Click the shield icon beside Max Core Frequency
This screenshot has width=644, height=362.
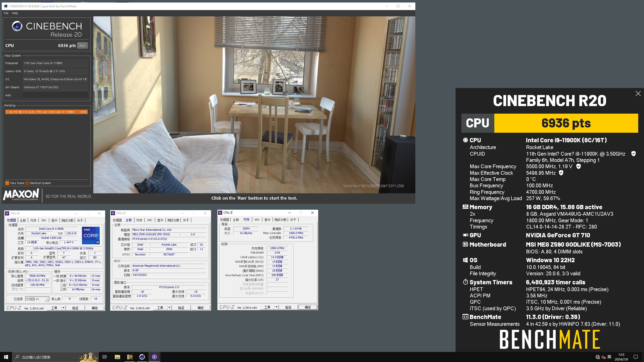point(578,166)
